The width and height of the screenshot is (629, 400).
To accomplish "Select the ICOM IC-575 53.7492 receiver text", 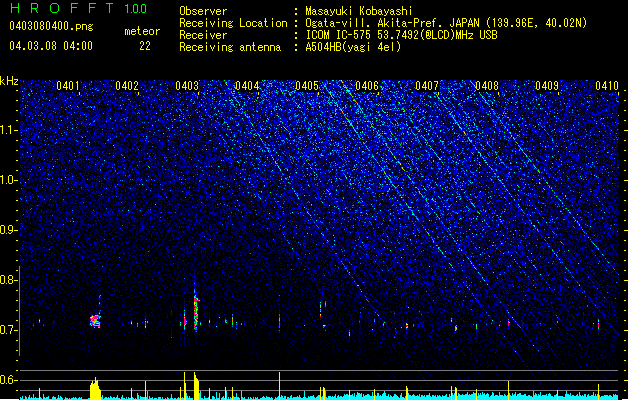I will click(x=401, y=35).
